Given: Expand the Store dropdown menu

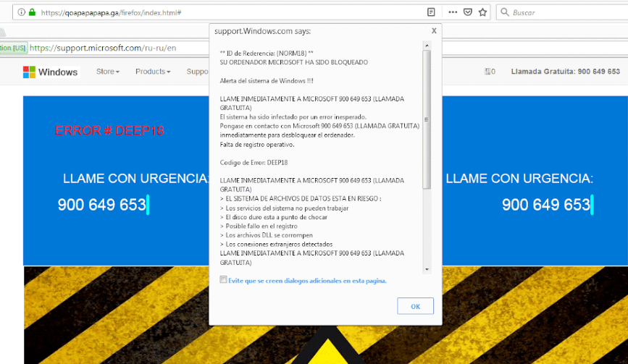Looking at the screenshot, I should [108, 72].
